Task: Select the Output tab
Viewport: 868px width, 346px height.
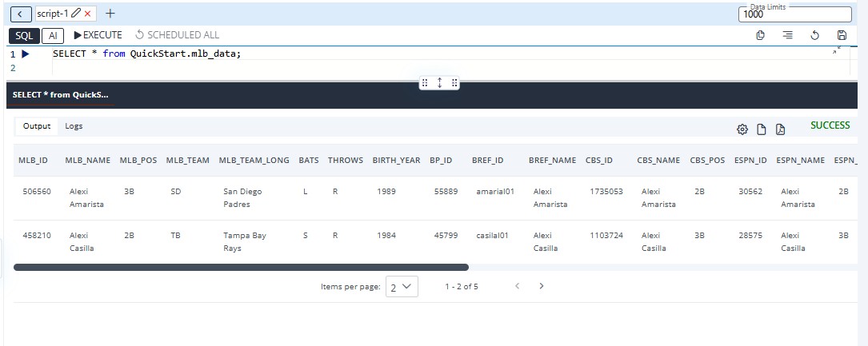Action: tap(36, 126)
